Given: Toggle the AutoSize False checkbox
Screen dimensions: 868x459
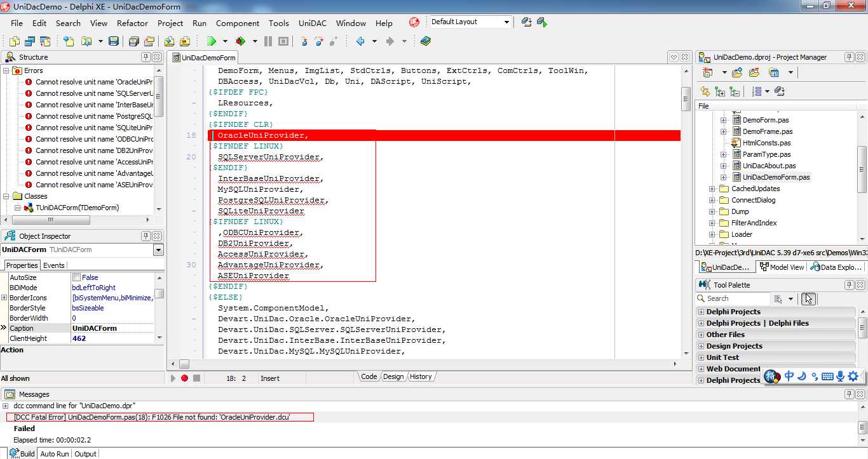Looking at the screenshot, I should click(x=76, y=277).
